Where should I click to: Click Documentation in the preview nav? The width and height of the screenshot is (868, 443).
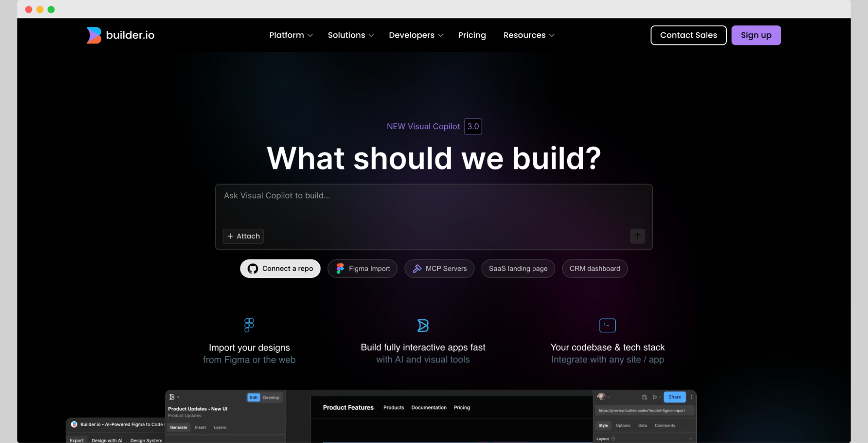coord(429,407)
